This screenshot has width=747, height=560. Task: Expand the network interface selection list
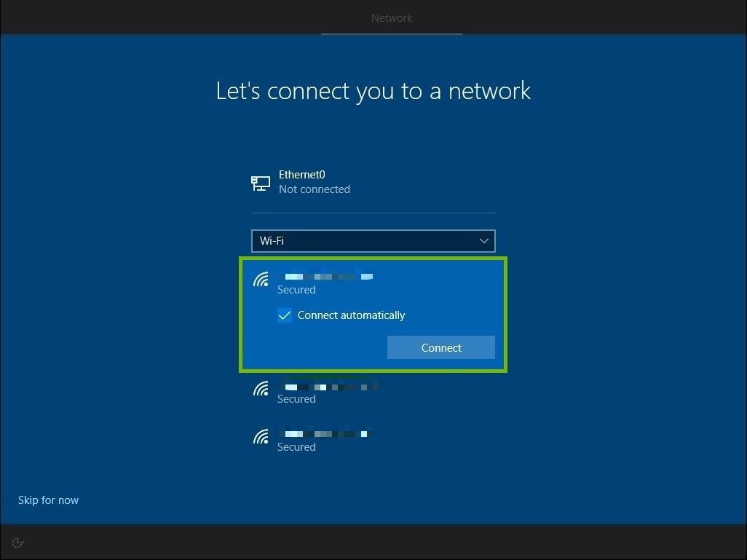tap(373, 241)
